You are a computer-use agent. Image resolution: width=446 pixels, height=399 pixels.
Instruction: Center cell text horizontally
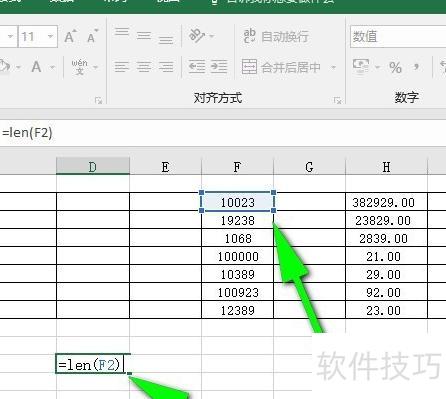coord(144,67)
